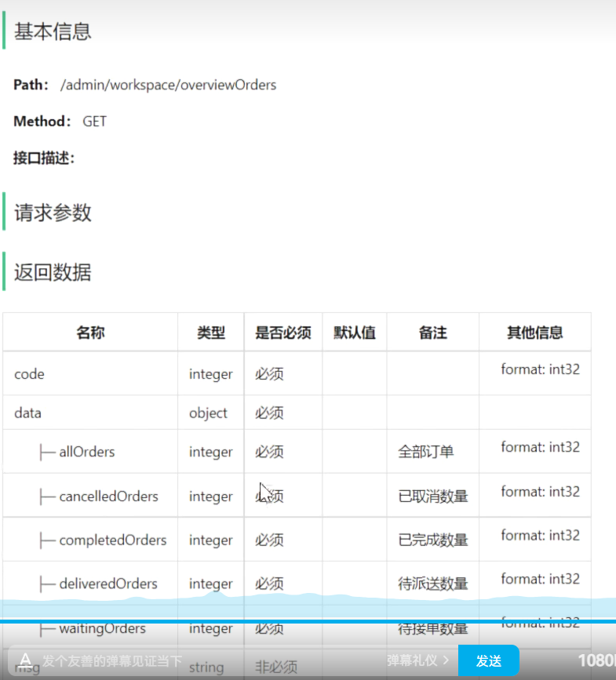616x680 pixels.
Task: Click the 基本信息 section heading
Action: pyautogui.click(x=53, y=31)
